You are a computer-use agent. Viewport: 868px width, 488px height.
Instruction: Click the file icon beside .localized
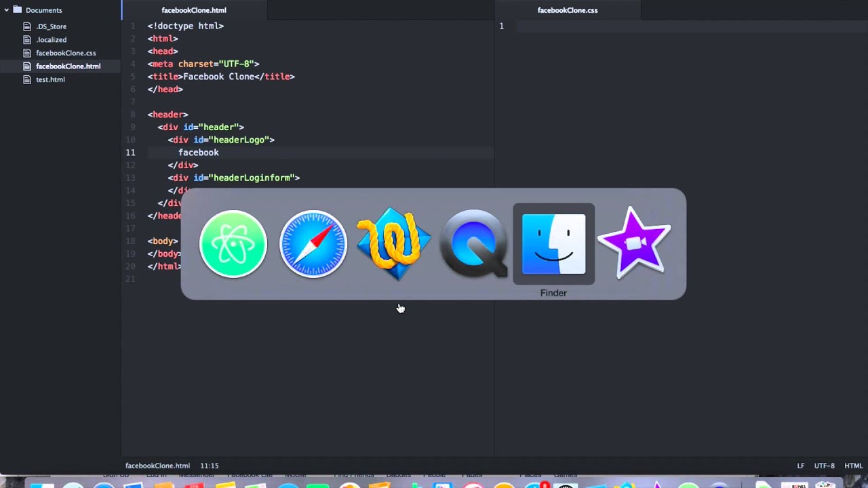(27, 39)
